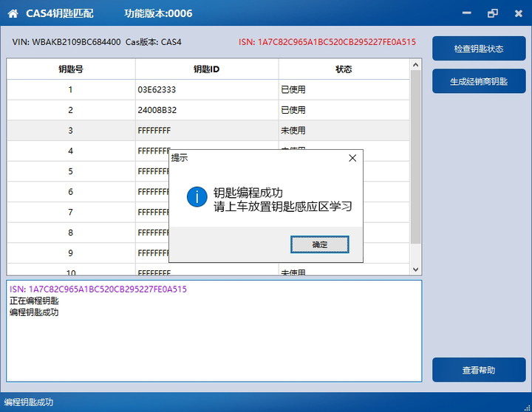Image resolution: width=532 pixels, height=412 pixels.
Task: Click 请上车放置钥匙感应区学习 dialog message
Action: [282, 207]
